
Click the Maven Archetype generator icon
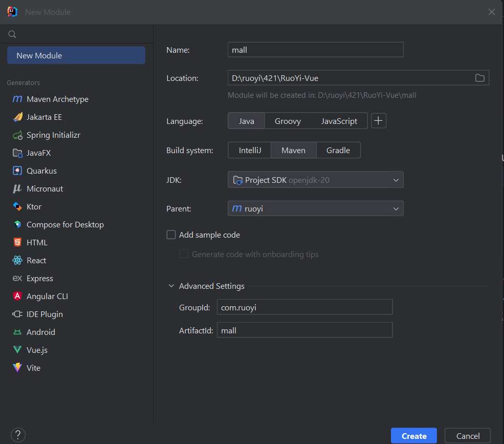[17, 99]
